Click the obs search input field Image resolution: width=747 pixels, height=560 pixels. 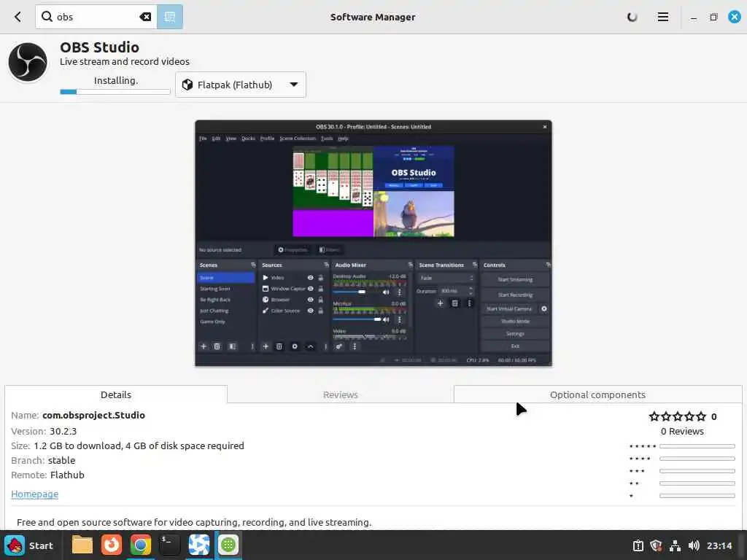click(96, 17)
